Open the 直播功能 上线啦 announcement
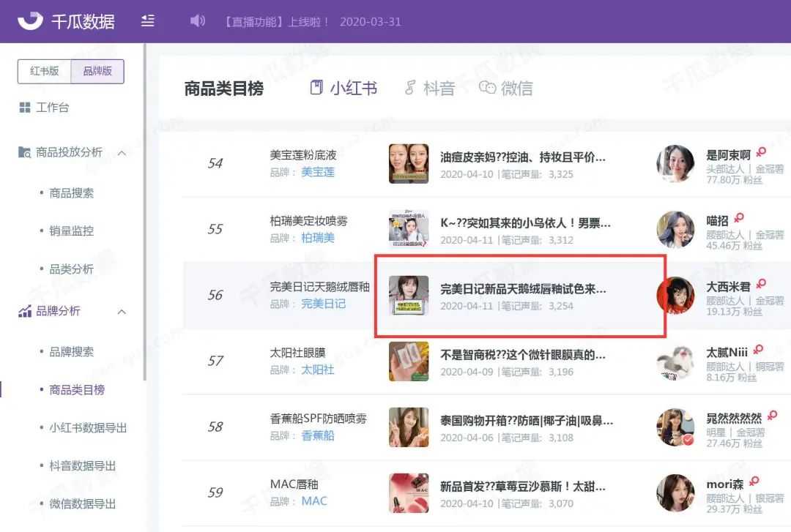 (x=313, y=22)
